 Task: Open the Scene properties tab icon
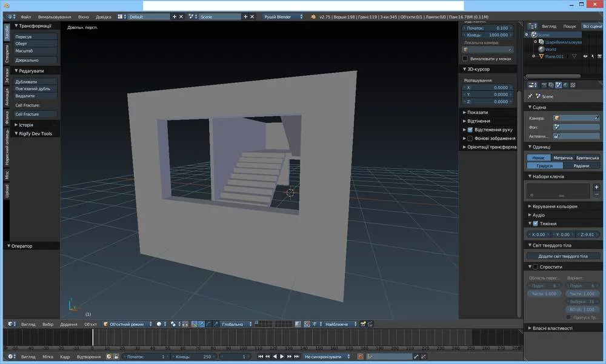coord(558,85)
